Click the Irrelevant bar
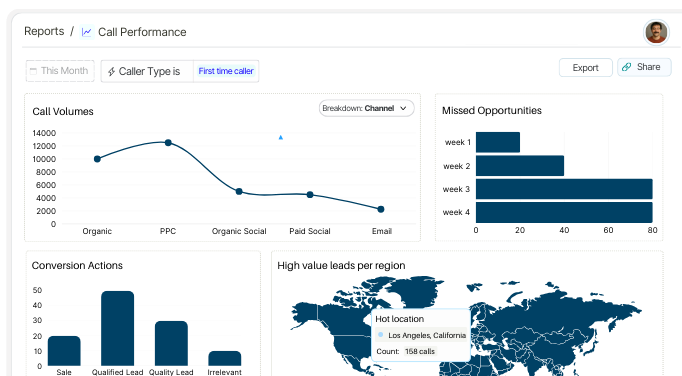Screen dimensions: 682x376 (x=224, y=358)
